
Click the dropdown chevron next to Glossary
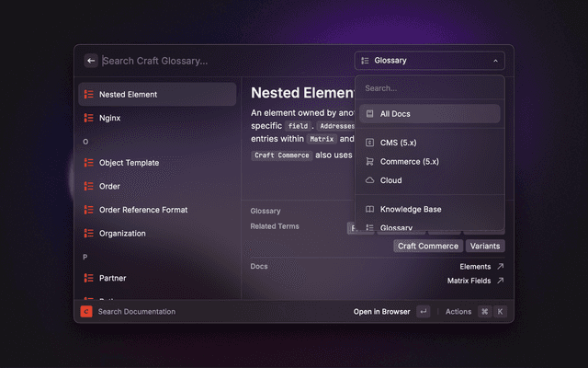[x=496, y=61]
